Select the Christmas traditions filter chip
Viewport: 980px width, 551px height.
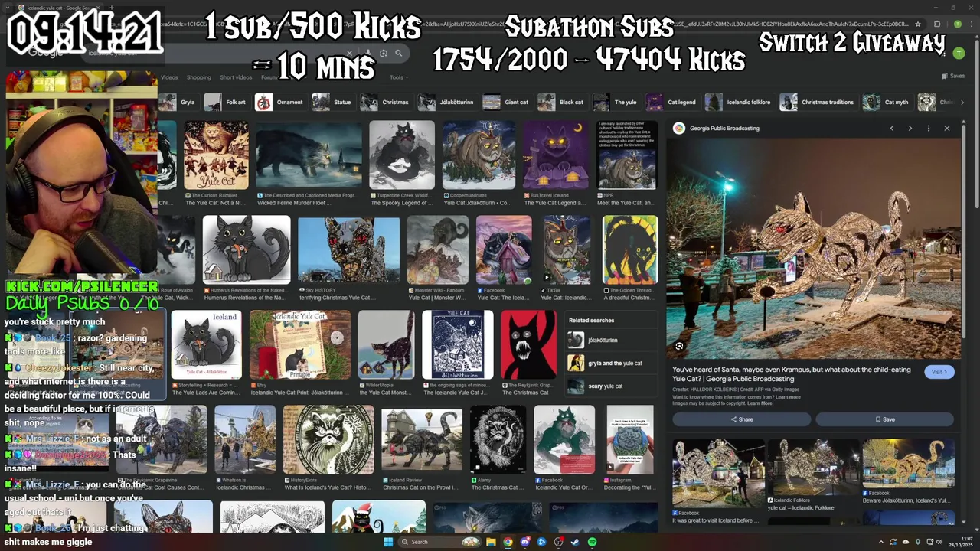pyautogui.click(x=818, y=103)
